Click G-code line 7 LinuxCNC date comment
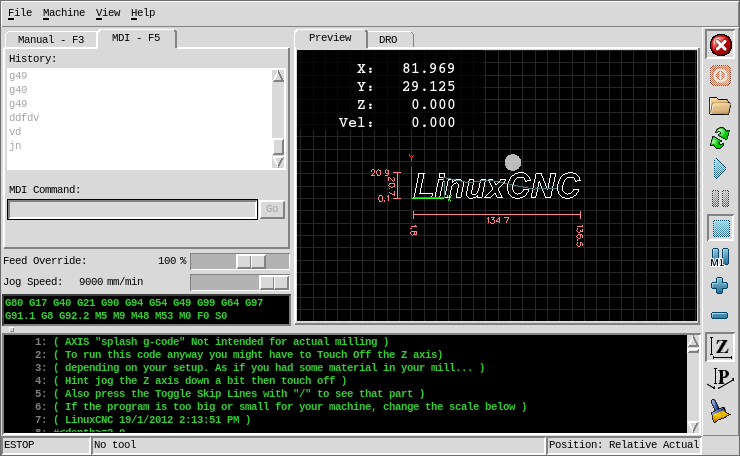740x456 pixels. pyautogui.click(x=152, y=420)
